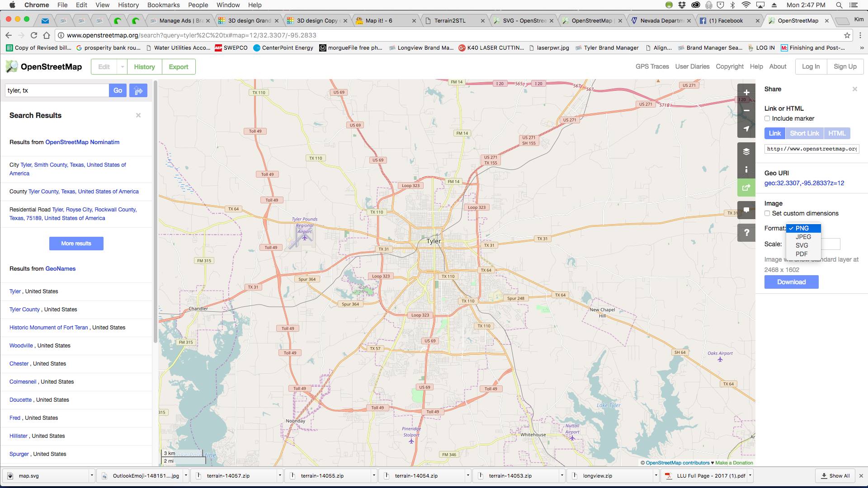Open the Woodville GeoNames result
The image size is (868, 488).
tap(21, 346)
